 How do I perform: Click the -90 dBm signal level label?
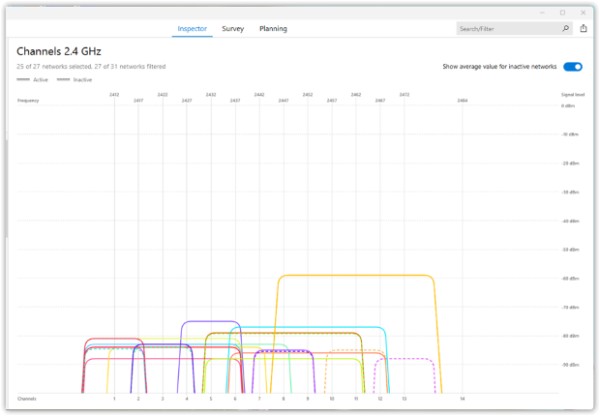(570, 365)
